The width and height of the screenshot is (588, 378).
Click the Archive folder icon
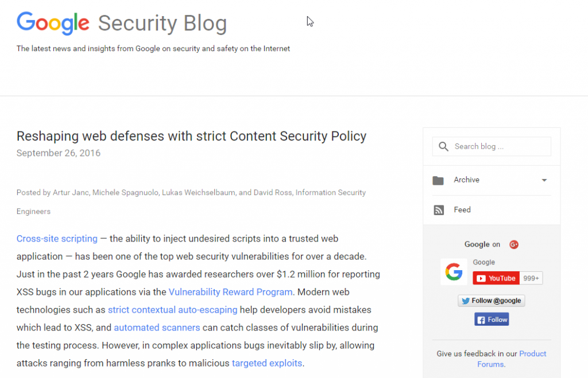pos(438,181)
